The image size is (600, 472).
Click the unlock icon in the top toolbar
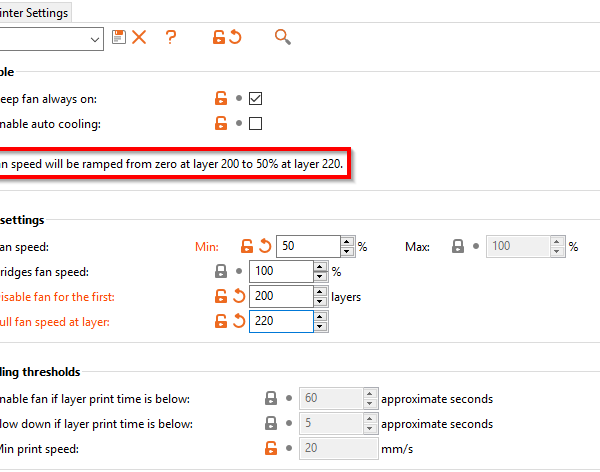click(218, 37)
